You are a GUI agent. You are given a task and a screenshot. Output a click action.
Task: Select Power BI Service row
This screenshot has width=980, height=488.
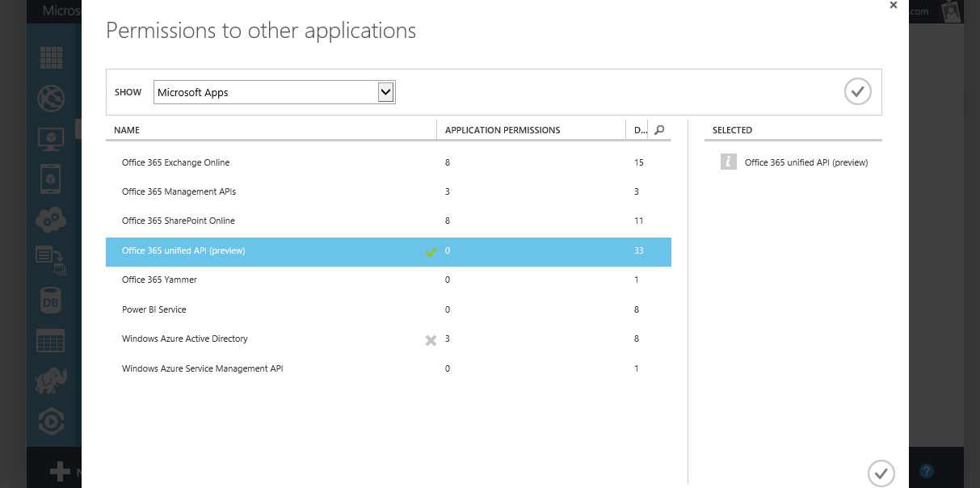pyautogui.click(x=389, y=309)
